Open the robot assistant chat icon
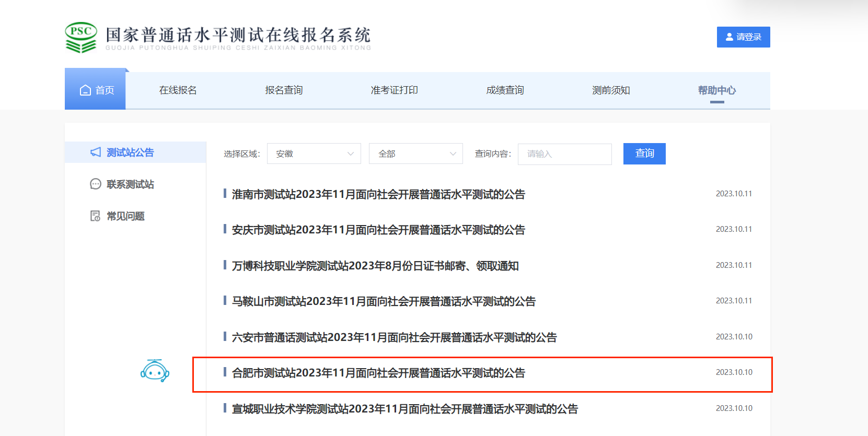The image size is (868, 436). [x=155, y=371]
